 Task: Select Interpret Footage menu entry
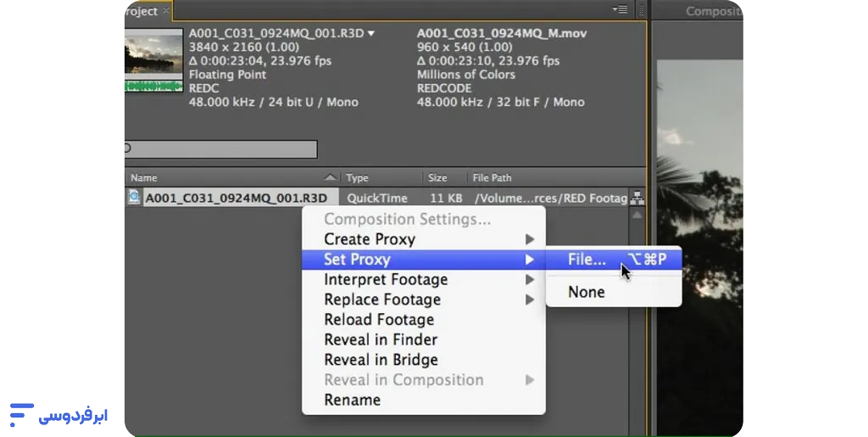tap(424, 280)
